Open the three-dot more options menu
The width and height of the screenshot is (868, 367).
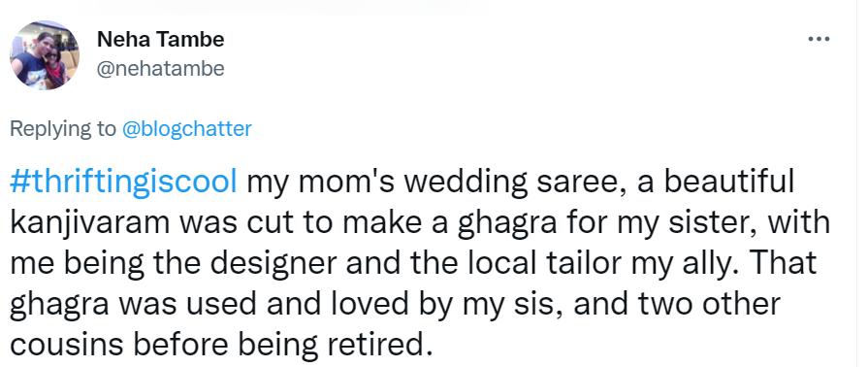pos(819,40)
